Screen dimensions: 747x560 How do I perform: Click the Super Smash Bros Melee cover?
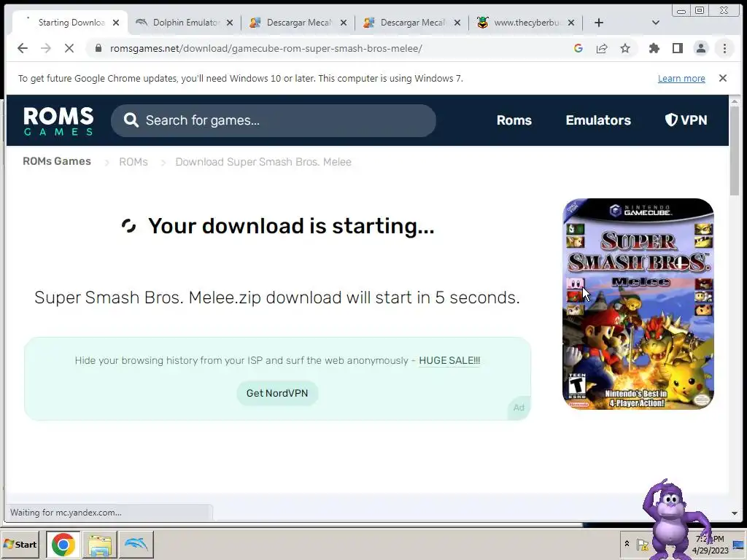638,304
